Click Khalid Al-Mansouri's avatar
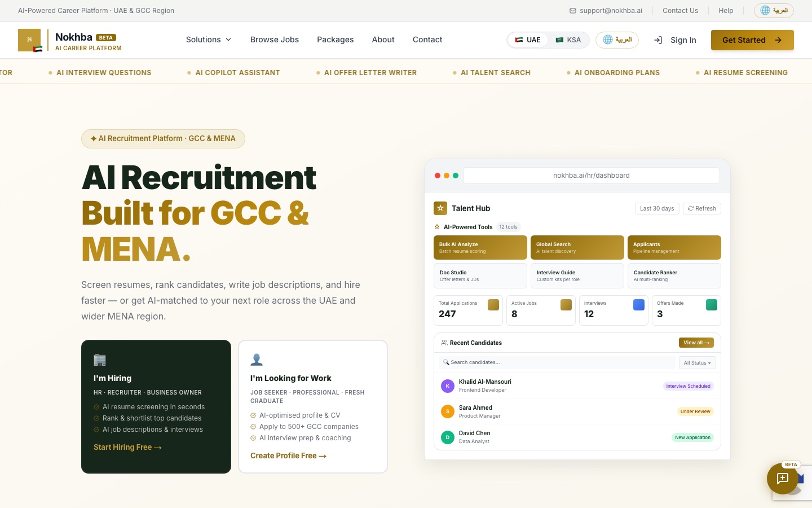Viewport: 812px width, 508px height. pyautogui.click(x=448, y=386)
